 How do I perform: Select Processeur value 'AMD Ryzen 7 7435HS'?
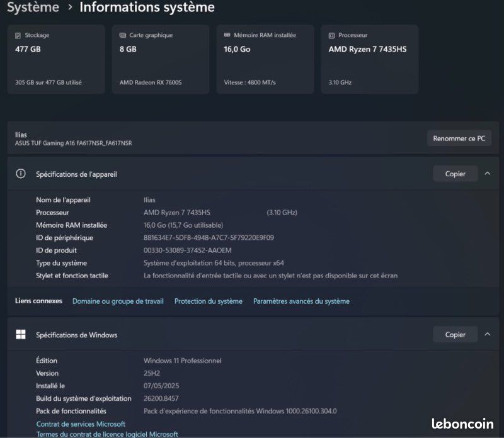coord(177,213)
